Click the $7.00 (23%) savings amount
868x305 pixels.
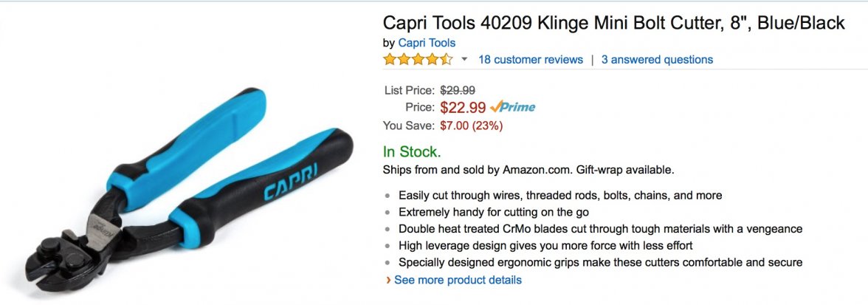click(x=471, y=126)
